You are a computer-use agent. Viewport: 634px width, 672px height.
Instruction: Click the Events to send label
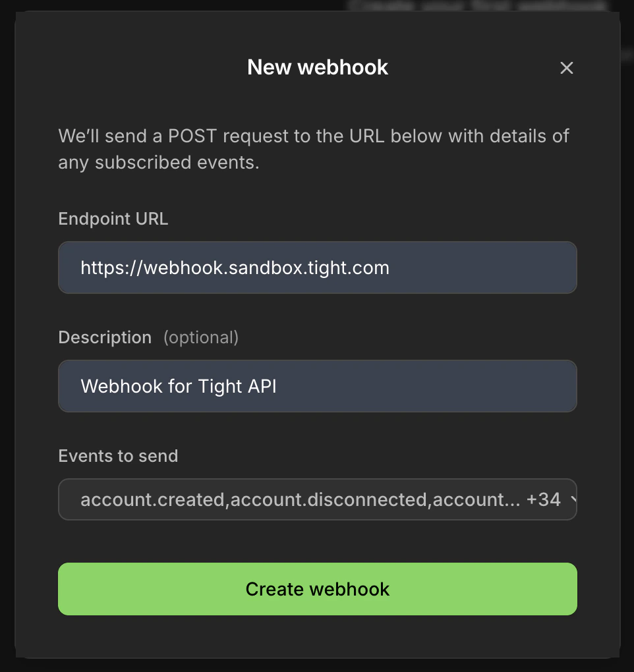[x=118, y=456]
